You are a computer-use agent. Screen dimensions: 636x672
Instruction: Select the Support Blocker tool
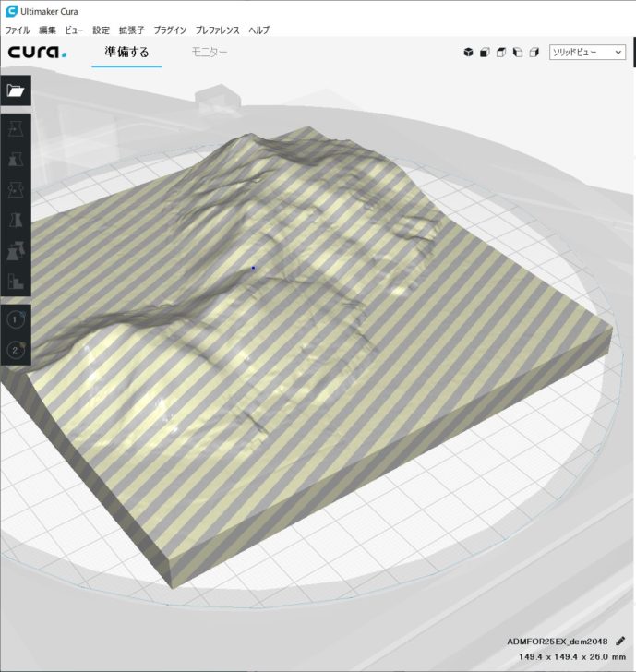[x=16, y=282]
